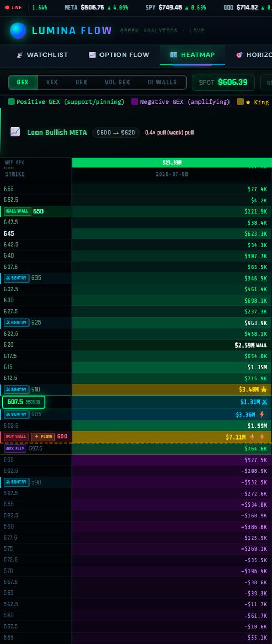This screenshot has height=644, width=272.
Task: Click the -$386.8K cell at strike 580
Action: click(x=172, y=526)
